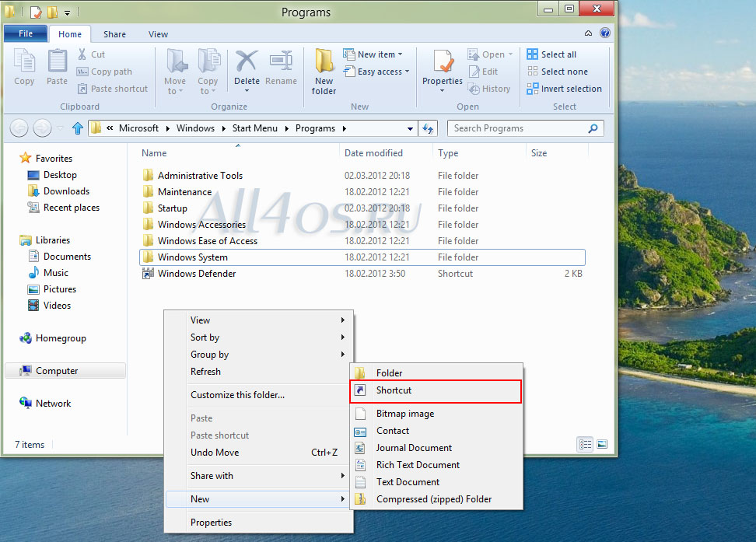Select the Windows Defender shortcut row
The height and width of the screenshot is (542, 756).
point(362,274)
